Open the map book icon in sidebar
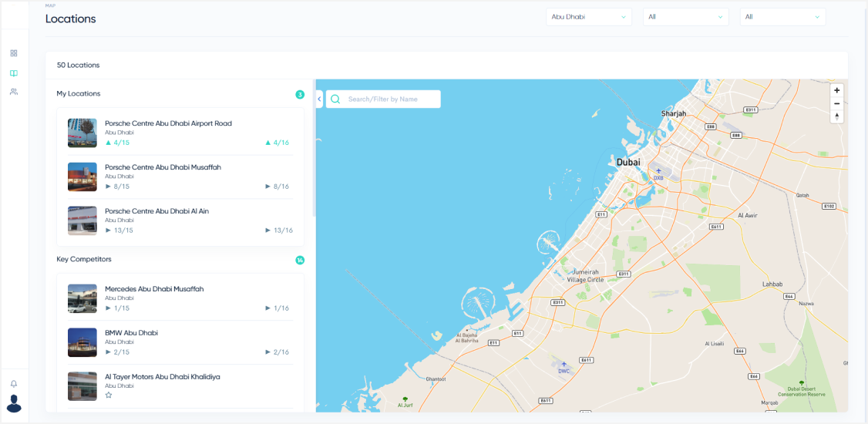 [x=14, y=73]
